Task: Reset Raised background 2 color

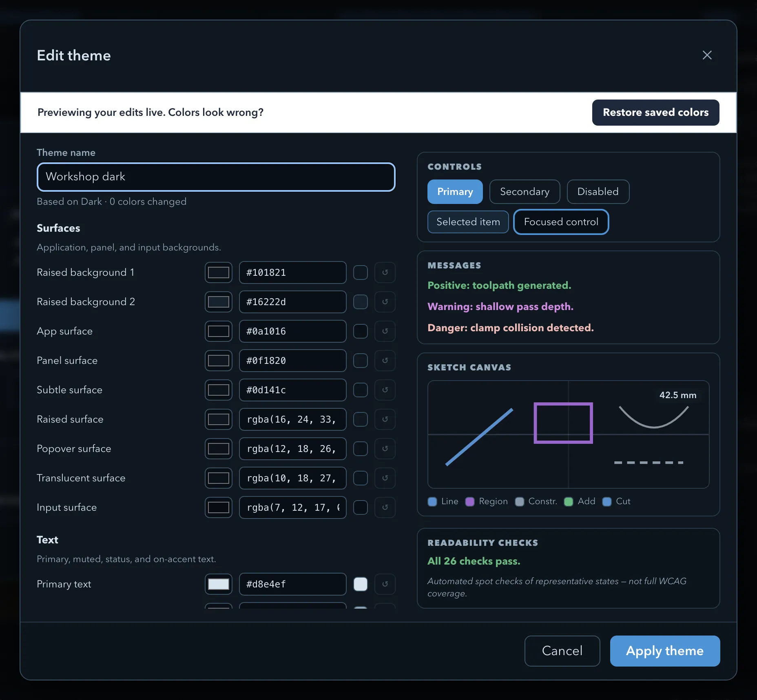Action: 385,302
